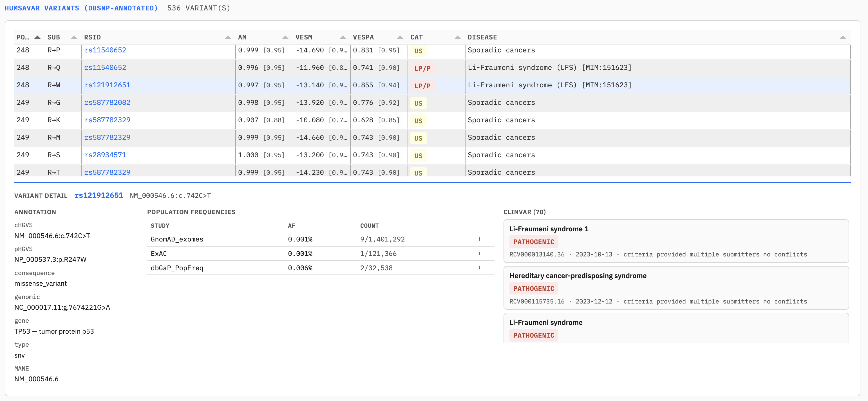Open rs28934571 link for R→S
868x401 pixels.
pyautogui.click(x=105, y=155)
